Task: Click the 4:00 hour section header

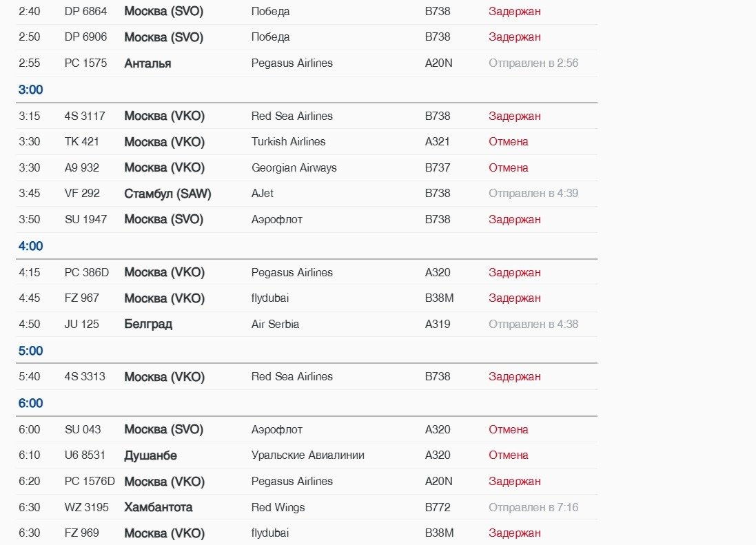Action: click(30, 247)
